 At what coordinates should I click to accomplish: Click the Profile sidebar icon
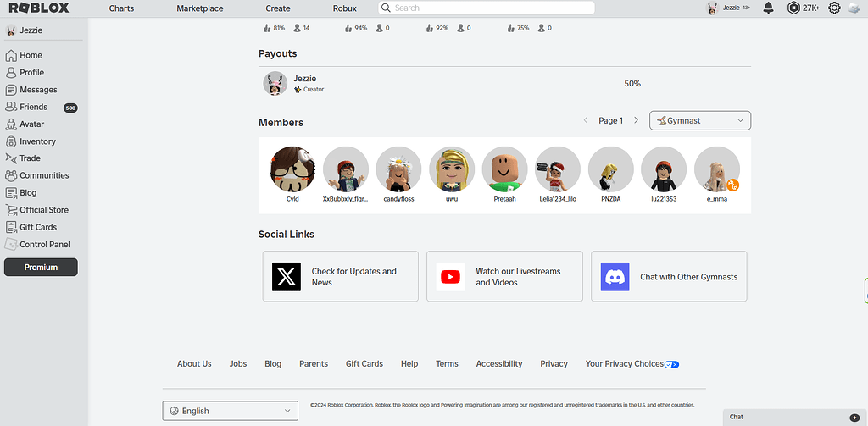(x=10, y=73)
